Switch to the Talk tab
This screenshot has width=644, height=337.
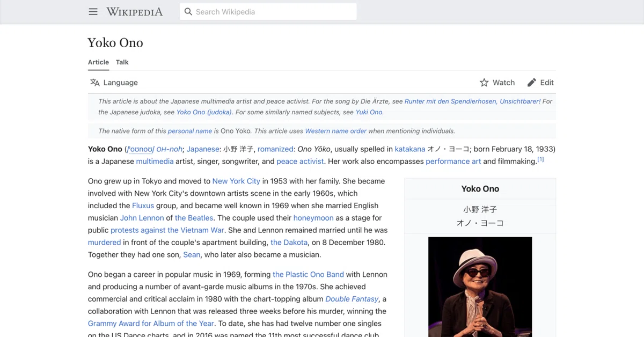(x=122, y=62)
